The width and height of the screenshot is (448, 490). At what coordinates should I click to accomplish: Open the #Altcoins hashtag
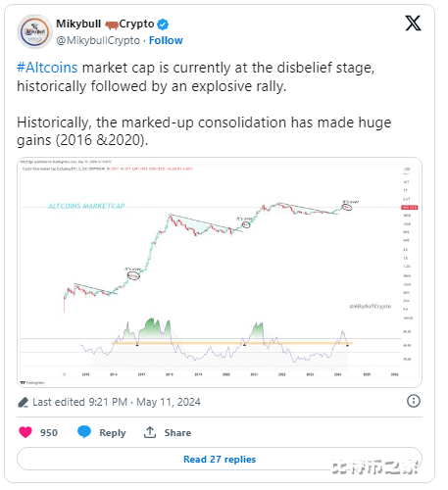[x=47, y=68]
